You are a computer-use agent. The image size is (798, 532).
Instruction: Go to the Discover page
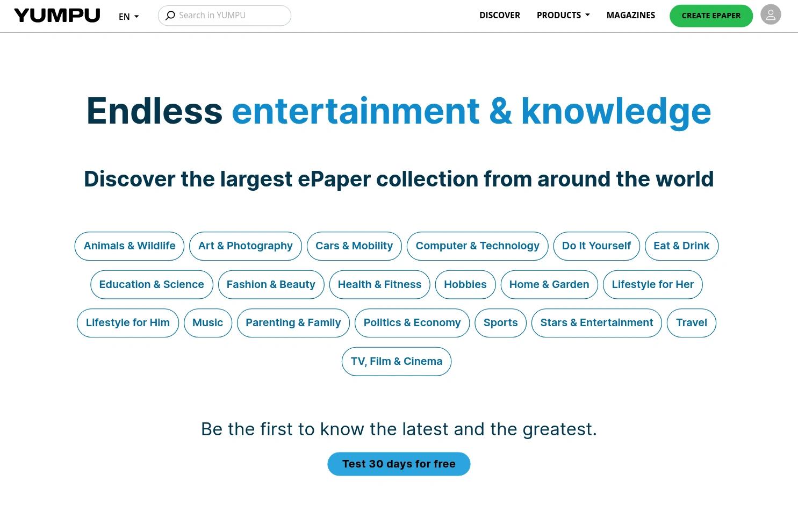pos(499,15)
